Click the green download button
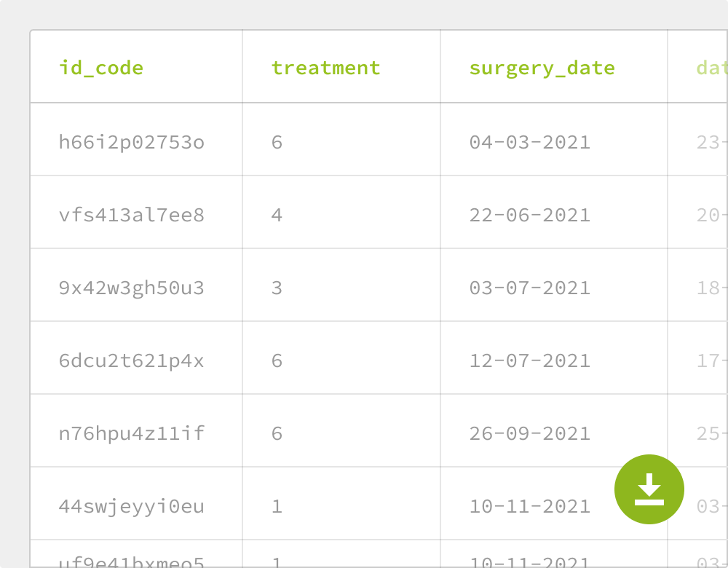The image size is (728, 568). [x=649, y=489]
